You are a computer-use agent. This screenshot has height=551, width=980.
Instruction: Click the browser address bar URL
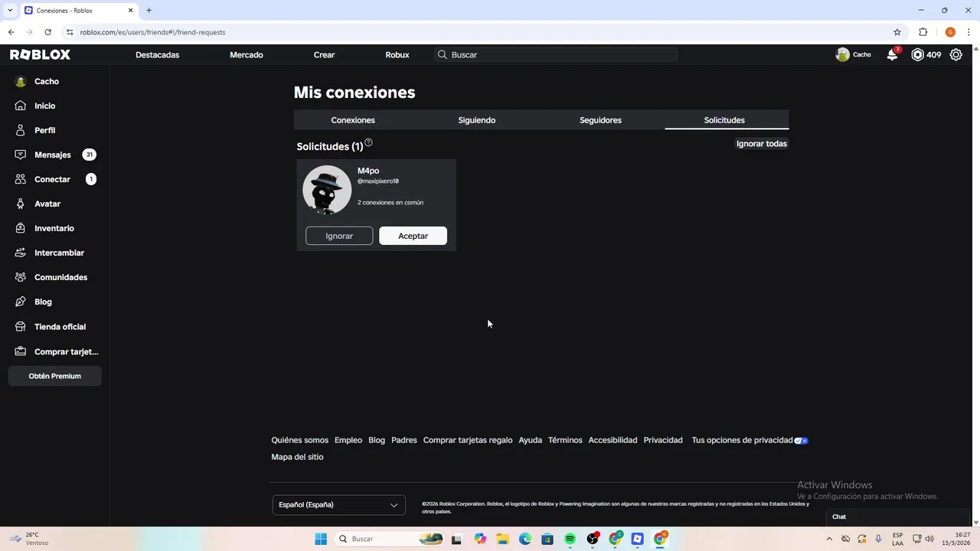tap(152, 32)
